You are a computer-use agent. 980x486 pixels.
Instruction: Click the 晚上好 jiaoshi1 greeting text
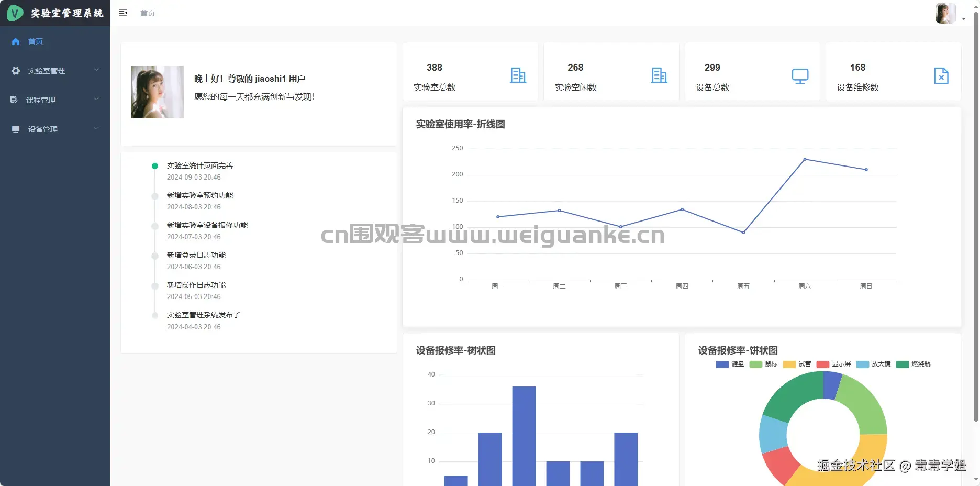coord(250,79)
